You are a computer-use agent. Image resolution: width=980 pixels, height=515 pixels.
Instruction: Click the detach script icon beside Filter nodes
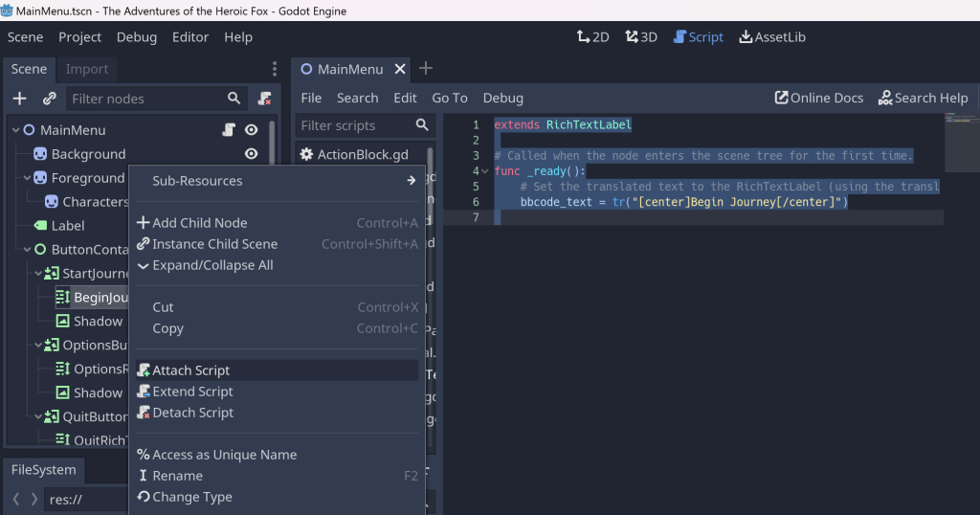click(264, 99)
